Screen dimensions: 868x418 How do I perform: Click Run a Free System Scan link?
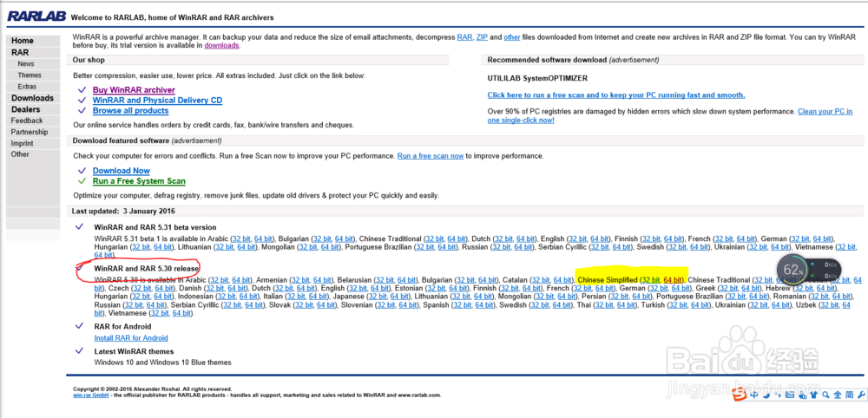coord(139,180)
